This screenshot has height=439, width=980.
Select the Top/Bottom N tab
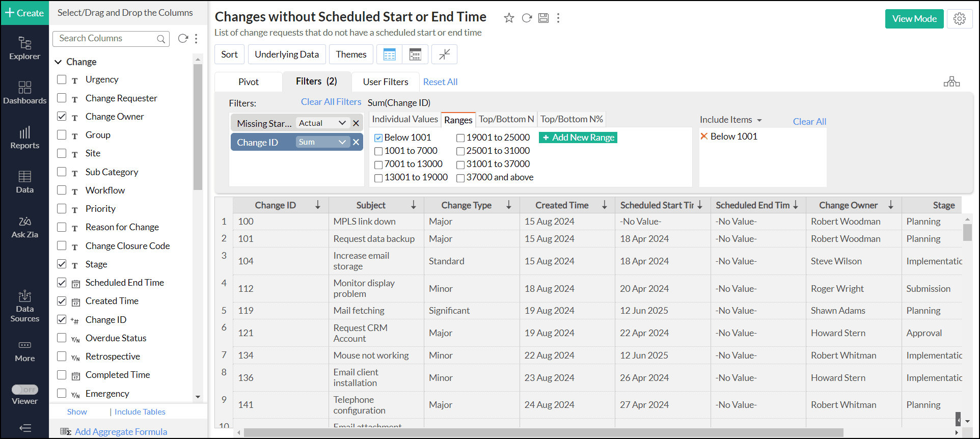pyautogui.click(x=506, y=119)
